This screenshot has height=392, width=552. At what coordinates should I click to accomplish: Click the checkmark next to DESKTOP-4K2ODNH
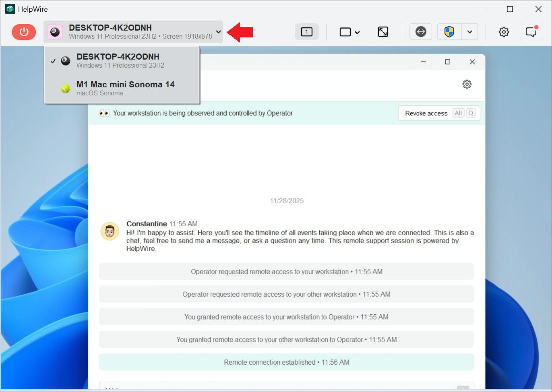point(54,61)
